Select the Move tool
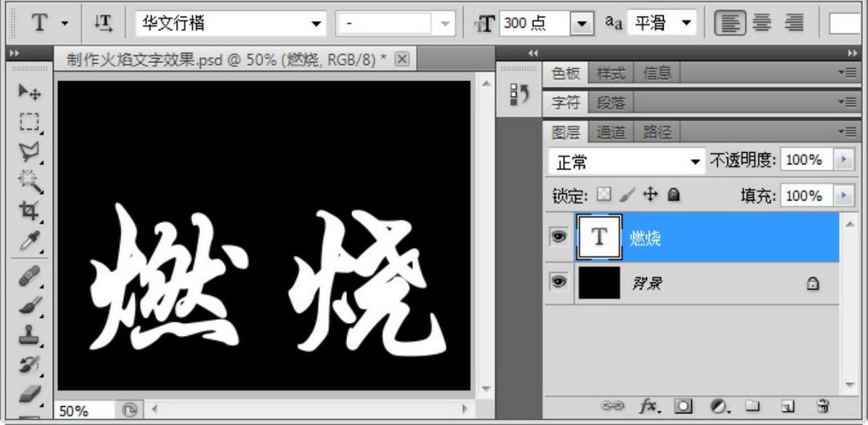The width and height of the screenshot is (868, 425). (x=29, y=92)
